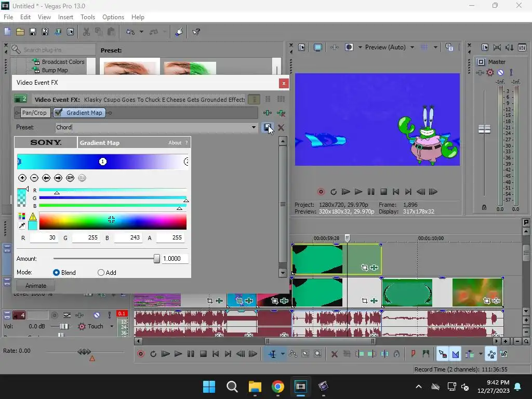
Task: Click the timeline delete X icon
Action: pyautogui.click(x=334, y=354)
